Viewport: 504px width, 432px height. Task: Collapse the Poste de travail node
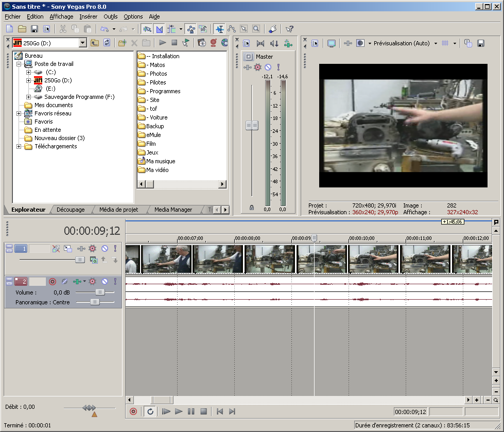[19, 64]
